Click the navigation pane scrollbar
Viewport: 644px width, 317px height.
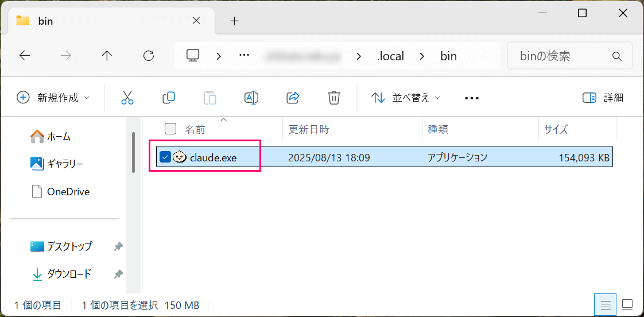[134, 153]
